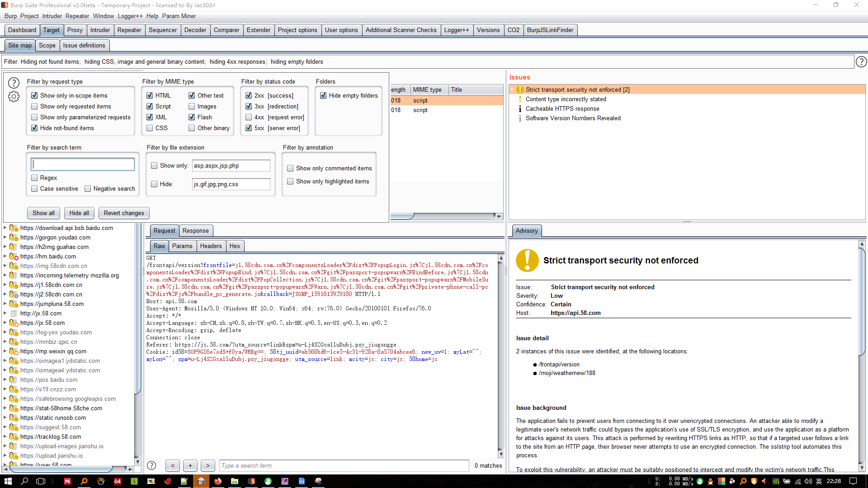Click the Hide all button
This screenshot has width=868, height=488.
tap(79, 213)
